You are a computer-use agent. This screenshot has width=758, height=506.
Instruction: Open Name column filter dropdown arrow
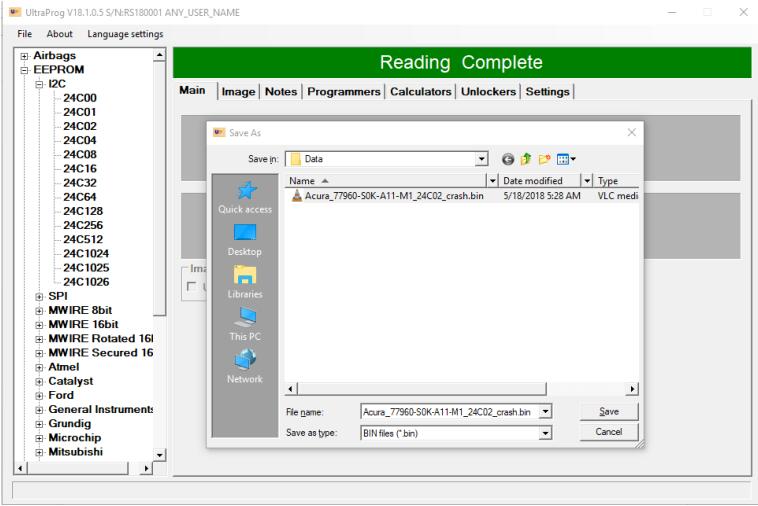coord(493,181)
